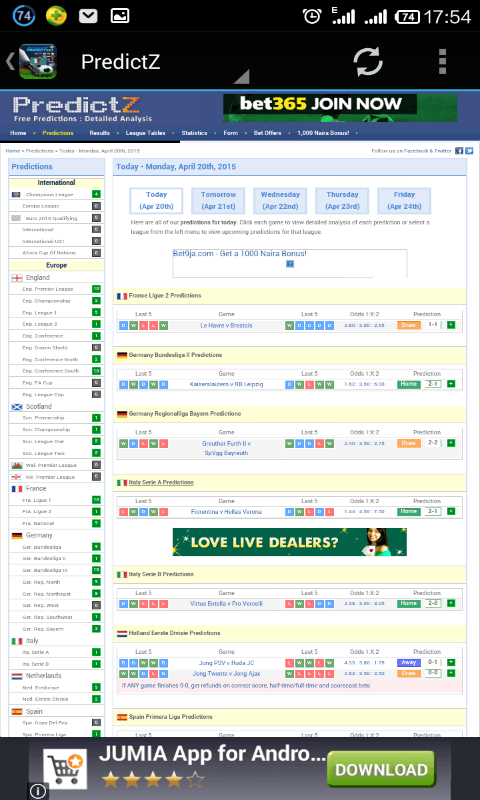The height and width of the screenshot is (800, 480).
Task: Click the Wales flag beside Wal. Premier League
Action: click(x=16, y=465)
